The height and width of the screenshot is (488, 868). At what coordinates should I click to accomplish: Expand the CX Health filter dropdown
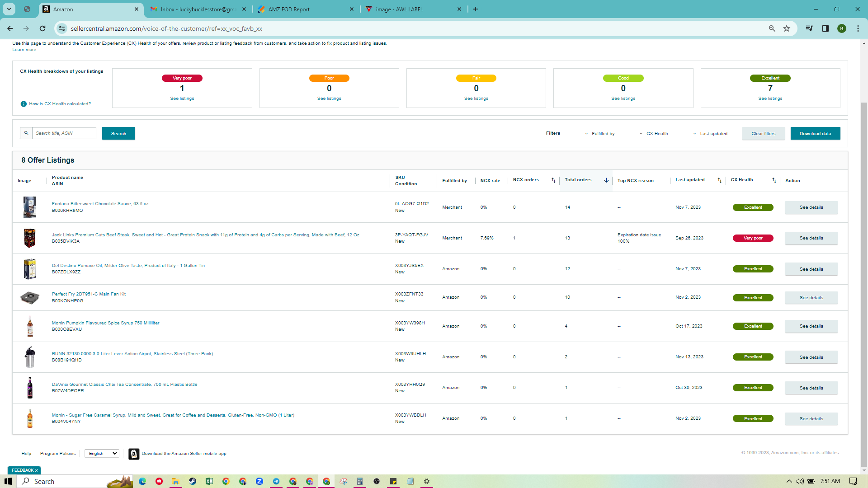pos(654,134)
